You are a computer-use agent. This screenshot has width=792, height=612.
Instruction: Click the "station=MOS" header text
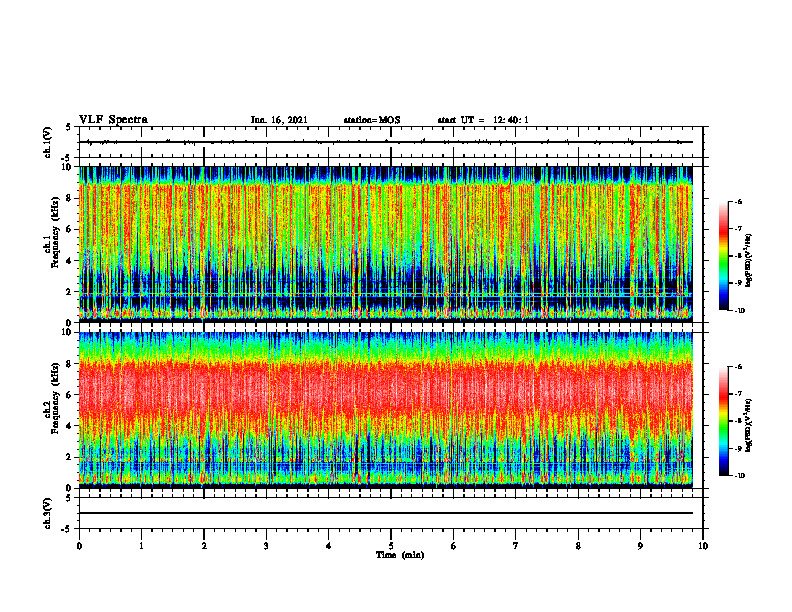[x=372, y=120]
